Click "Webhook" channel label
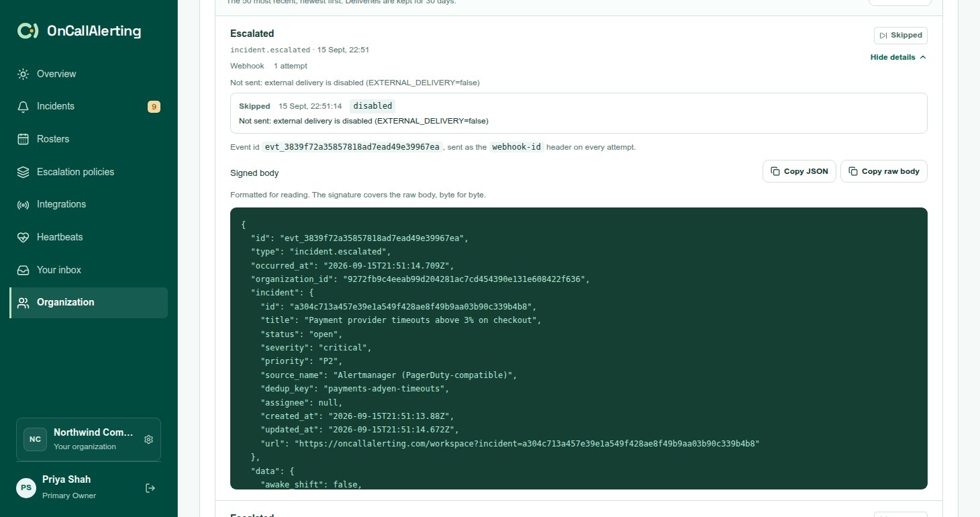 tap(247, 66)
